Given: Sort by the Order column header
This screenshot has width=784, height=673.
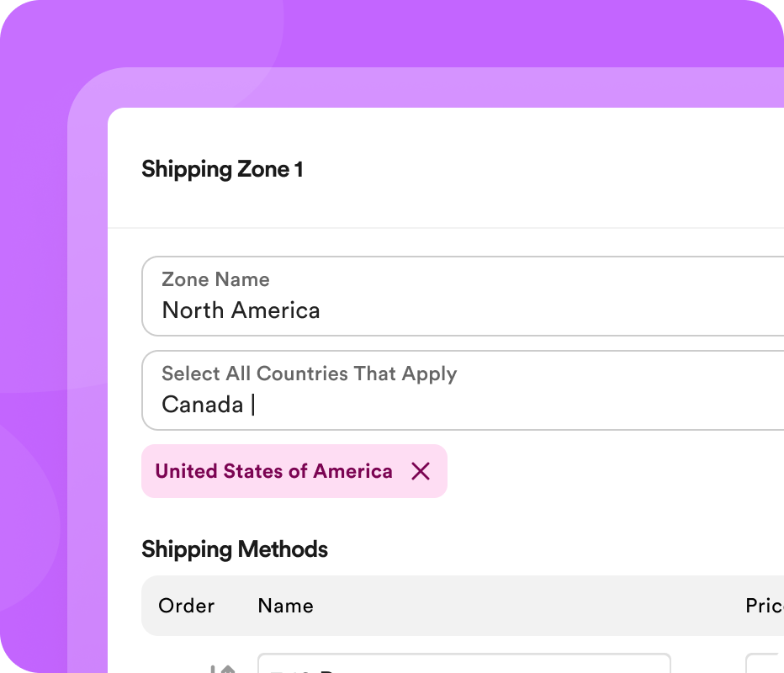Looking at the screenshot, I should (186, 606).
